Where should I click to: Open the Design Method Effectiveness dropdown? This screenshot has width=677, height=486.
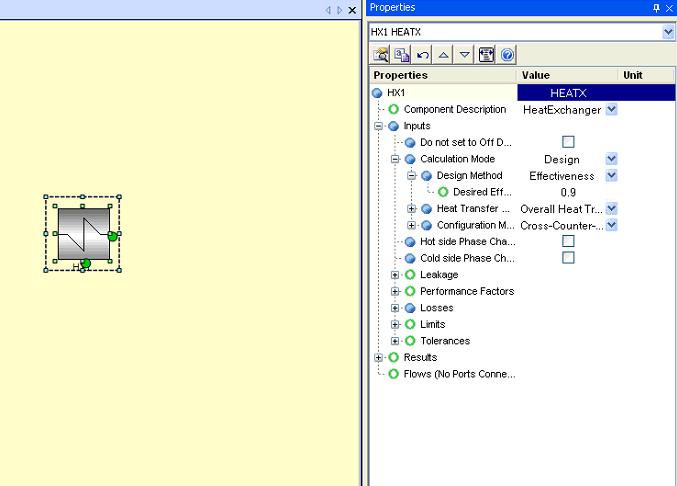[611, 175]
